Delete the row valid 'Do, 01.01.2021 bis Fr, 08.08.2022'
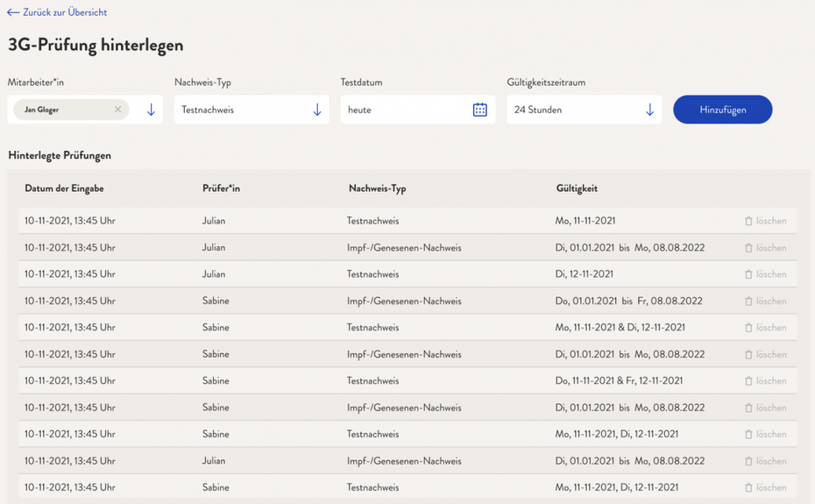 pyautogui.click(x=766, y=302)
